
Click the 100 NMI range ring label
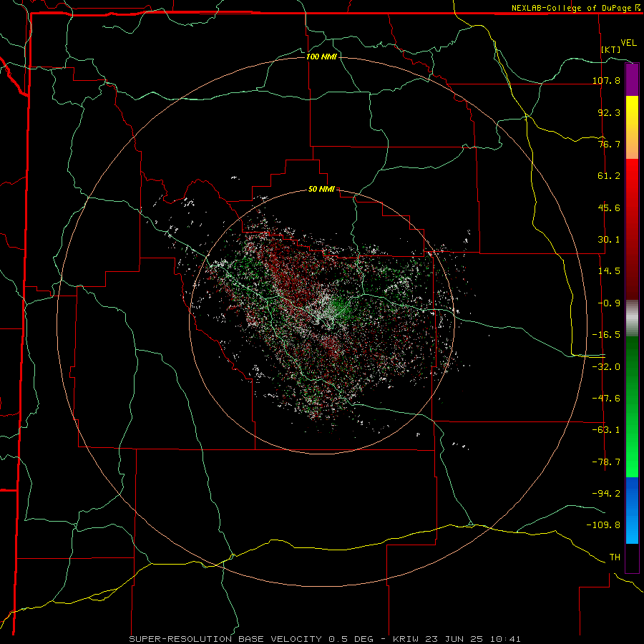(x=321, y=57)
